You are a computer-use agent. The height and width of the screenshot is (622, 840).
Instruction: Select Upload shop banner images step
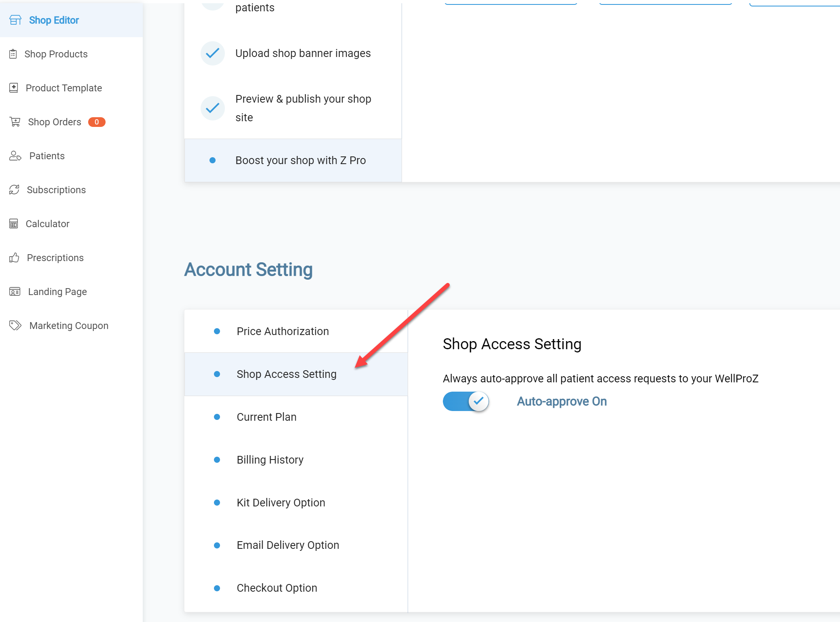(x=293, y=53)
